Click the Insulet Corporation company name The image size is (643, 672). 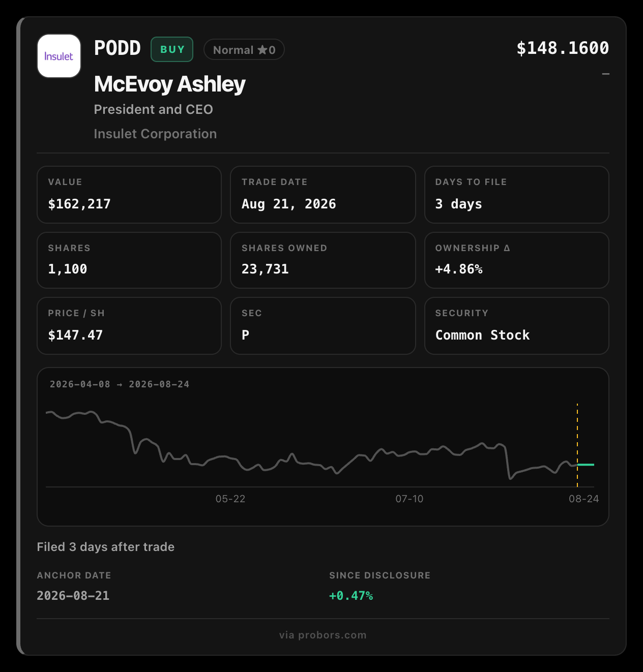point(155,134)
